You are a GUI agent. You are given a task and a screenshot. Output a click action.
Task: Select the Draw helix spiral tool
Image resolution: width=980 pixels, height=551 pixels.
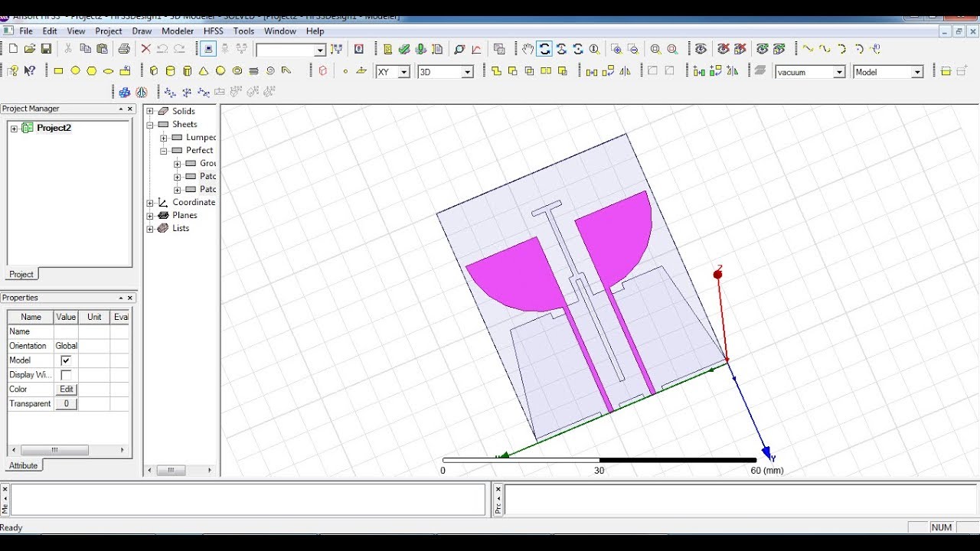coord(270,71)
